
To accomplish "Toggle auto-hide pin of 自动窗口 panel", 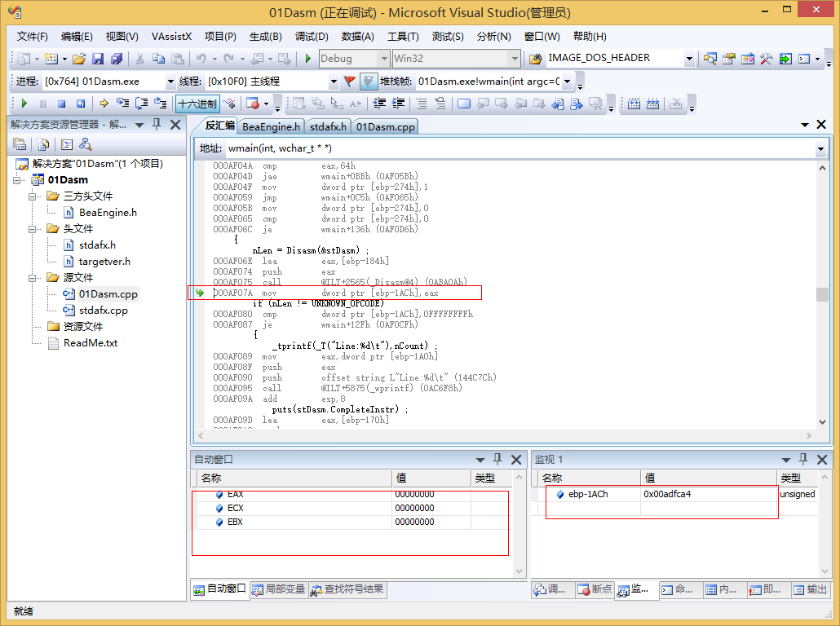I will [x=497, y=459].
